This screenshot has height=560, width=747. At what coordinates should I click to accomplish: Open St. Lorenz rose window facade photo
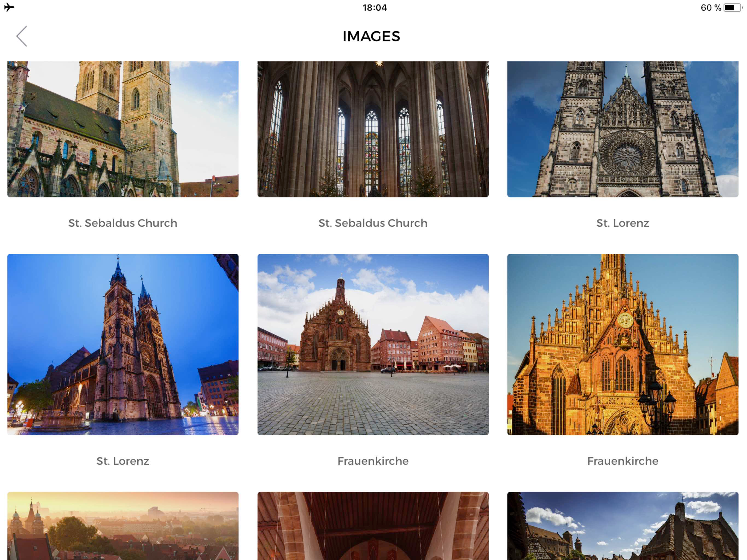coord(622,129)
